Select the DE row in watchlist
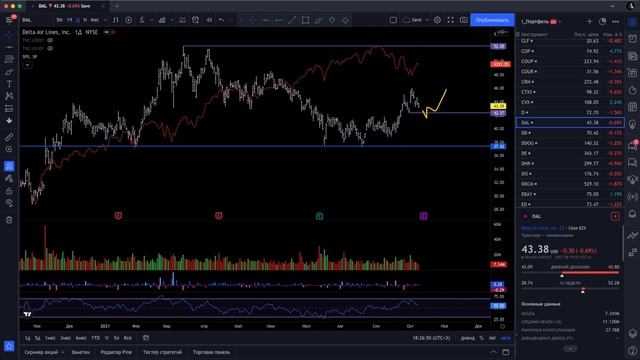 coord(570,153)
